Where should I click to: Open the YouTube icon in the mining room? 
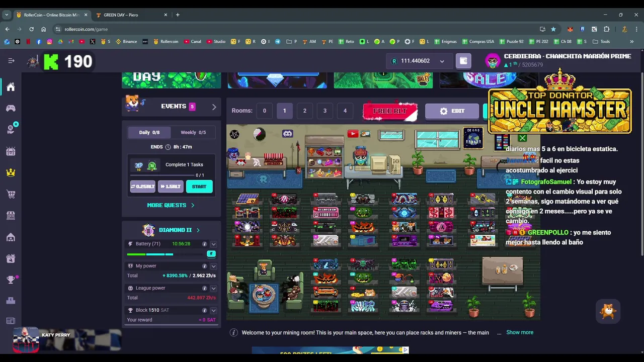pos(352,134)
